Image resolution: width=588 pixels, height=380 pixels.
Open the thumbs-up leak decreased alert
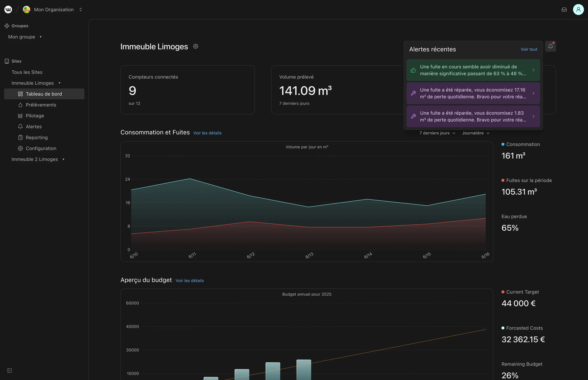point(473,70)
